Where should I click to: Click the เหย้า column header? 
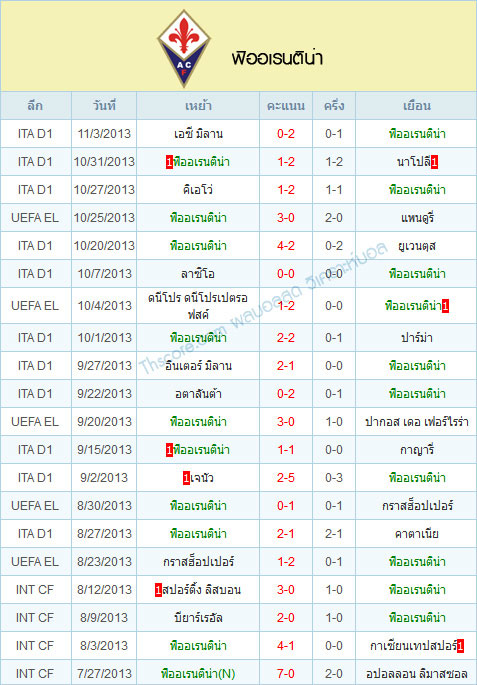click(198, 105)
